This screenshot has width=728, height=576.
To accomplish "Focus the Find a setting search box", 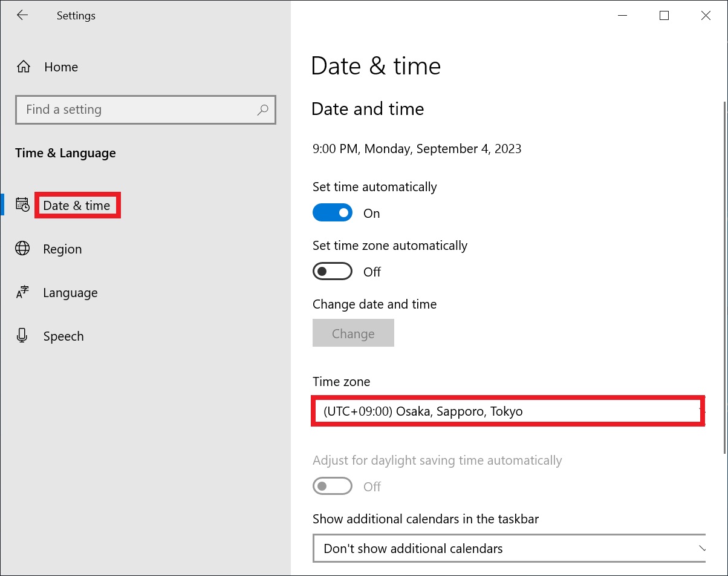I will [x=146, y=110].
